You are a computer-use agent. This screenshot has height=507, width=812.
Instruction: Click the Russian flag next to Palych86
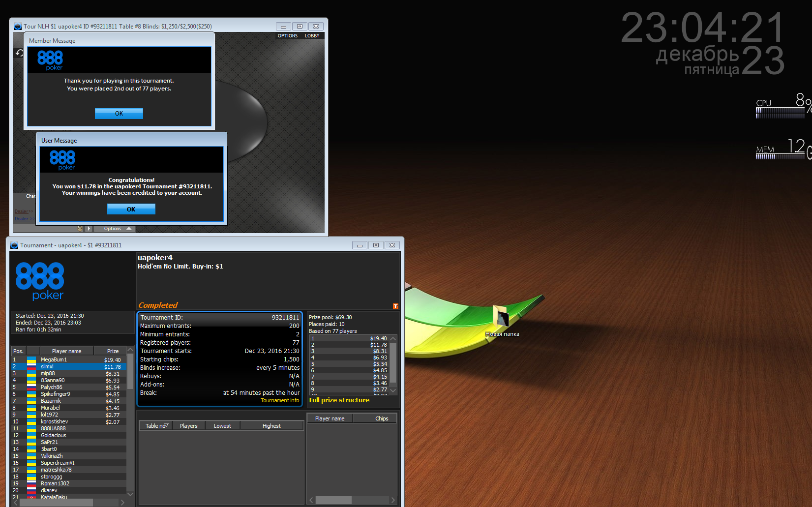coord(31,387)
